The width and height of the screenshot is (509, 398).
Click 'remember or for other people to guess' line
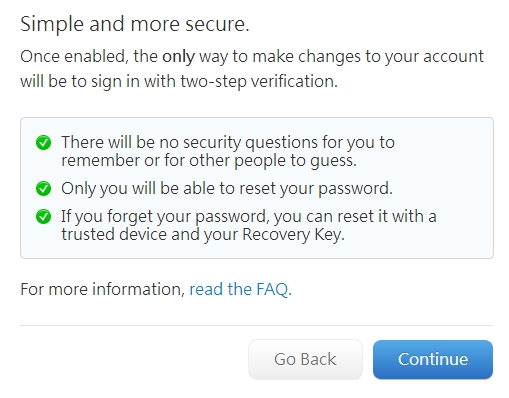tap(209, 161)
